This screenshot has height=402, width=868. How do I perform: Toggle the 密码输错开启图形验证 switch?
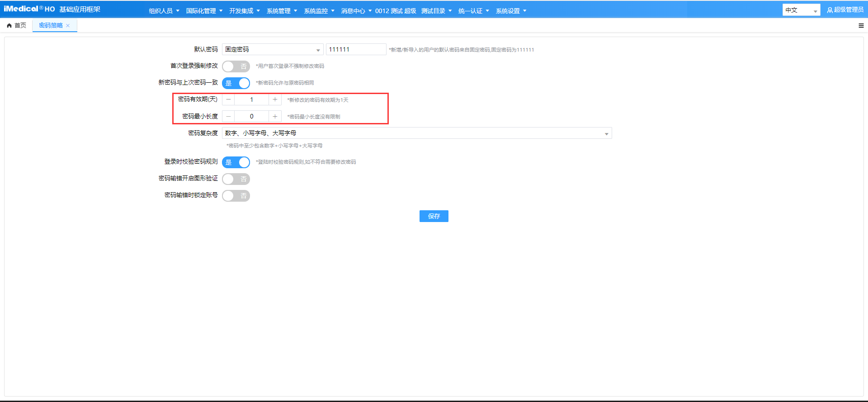click(x=236, y=179)
